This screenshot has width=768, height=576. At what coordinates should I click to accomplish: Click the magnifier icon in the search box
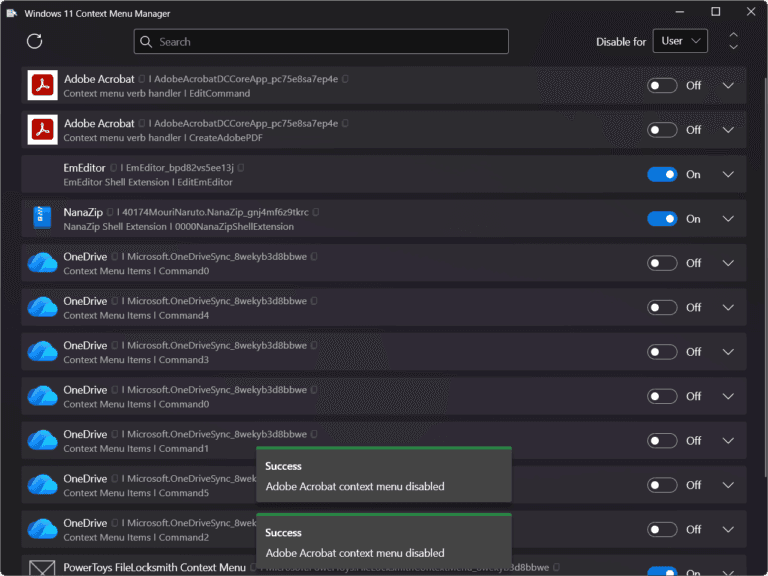click(x=145, y=42)
